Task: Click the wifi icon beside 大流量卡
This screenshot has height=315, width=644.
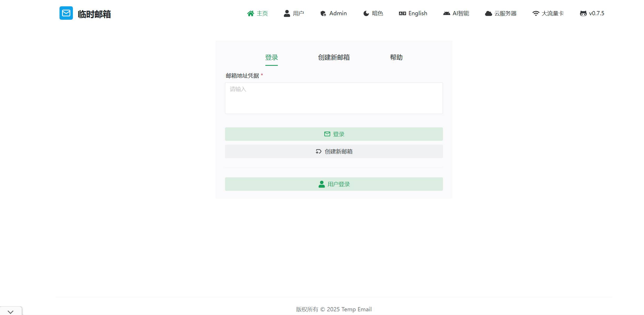Action: pos(536,13)
